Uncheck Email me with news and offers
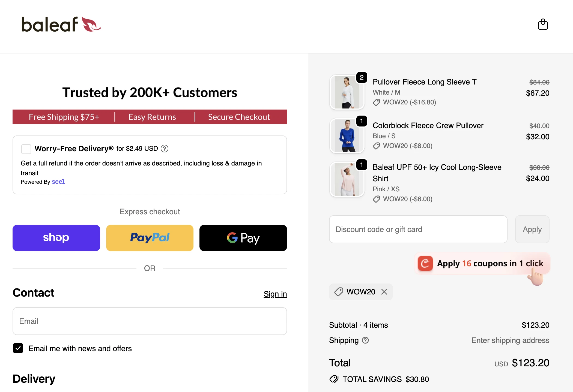573x392 pixels. coord(18,348)
